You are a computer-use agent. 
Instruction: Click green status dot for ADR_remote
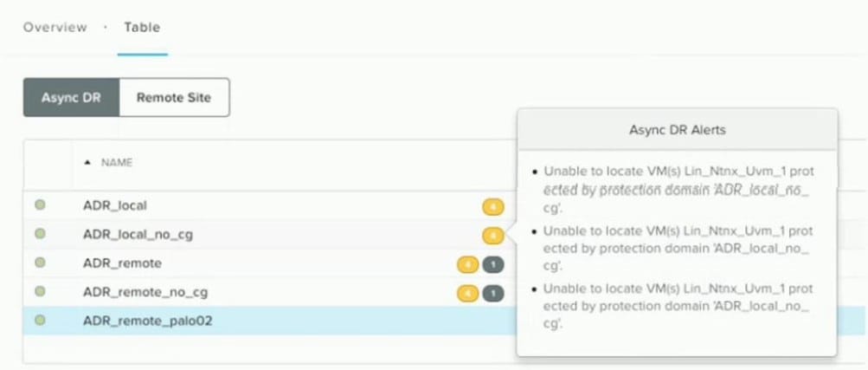(39, 263)
